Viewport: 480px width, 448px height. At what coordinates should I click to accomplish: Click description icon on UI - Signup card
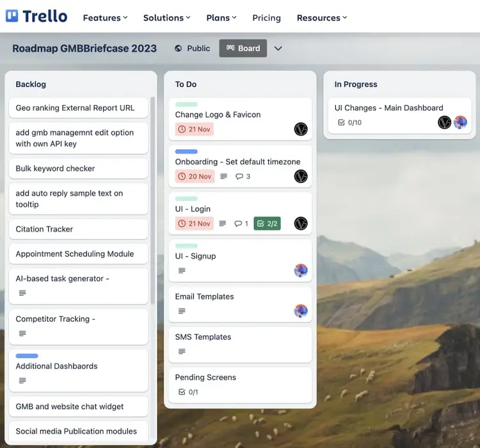pos(182,271)
